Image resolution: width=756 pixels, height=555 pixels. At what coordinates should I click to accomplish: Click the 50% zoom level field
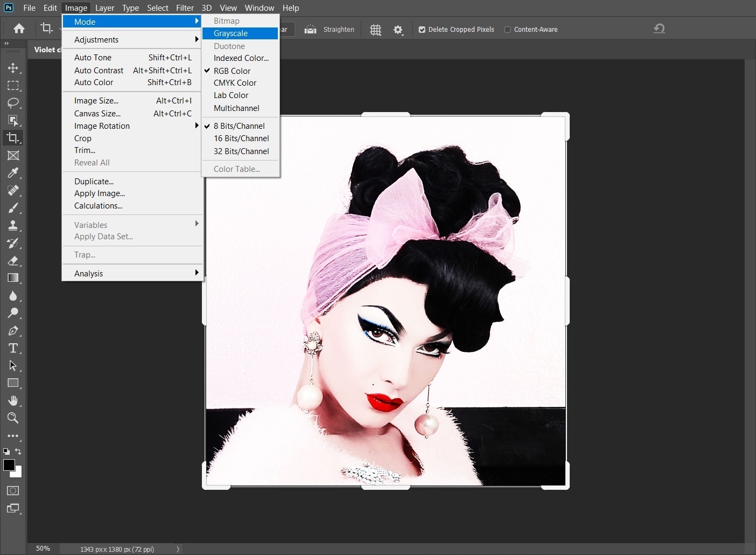pos(43,549)
